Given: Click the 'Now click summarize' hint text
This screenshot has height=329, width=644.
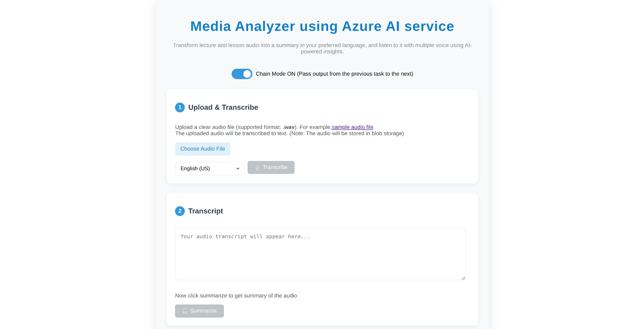Looking at the screenshot, I should coord(236,296).
